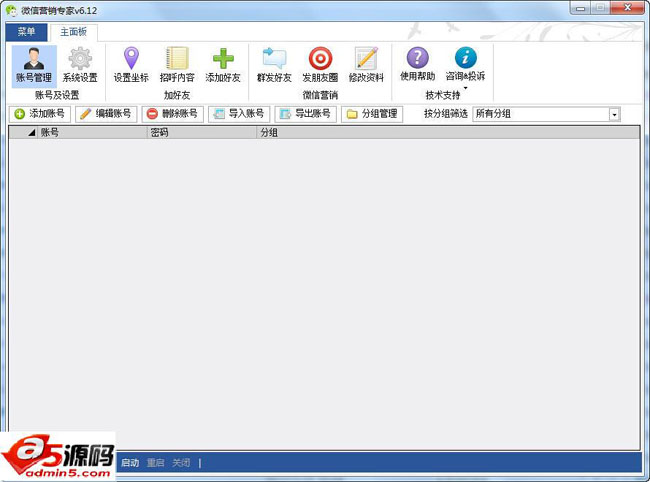Screen dimensions: 650x482
Task: Click 导出账号 button
Action: point(306,114)
